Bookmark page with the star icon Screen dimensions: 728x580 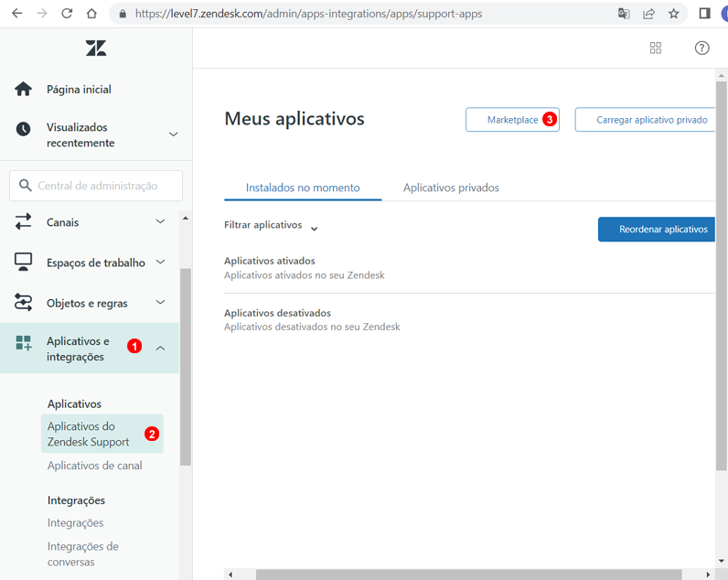(674, 14)
